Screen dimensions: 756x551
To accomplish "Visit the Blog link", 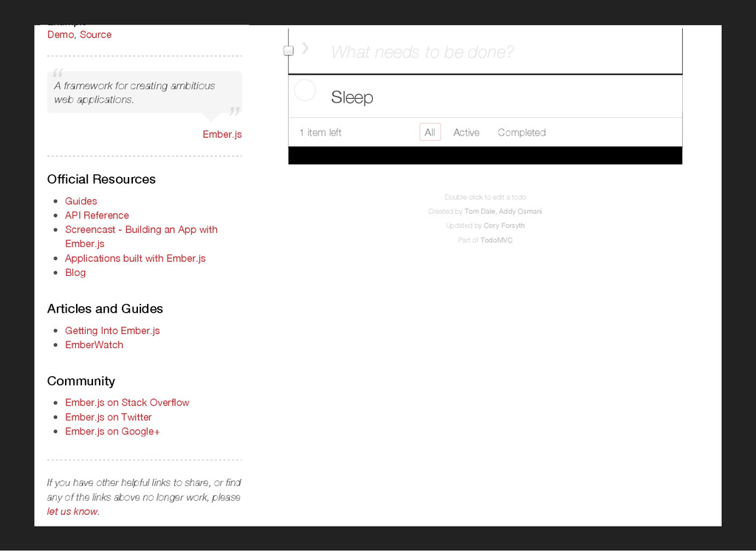I will point(75,273).
